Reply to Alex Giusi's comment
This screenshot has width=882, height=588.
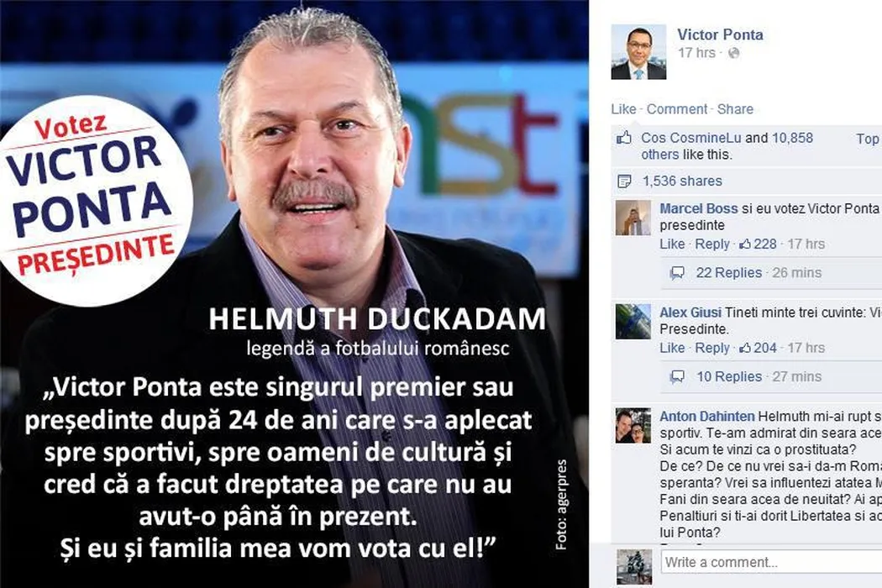(712, 349)
